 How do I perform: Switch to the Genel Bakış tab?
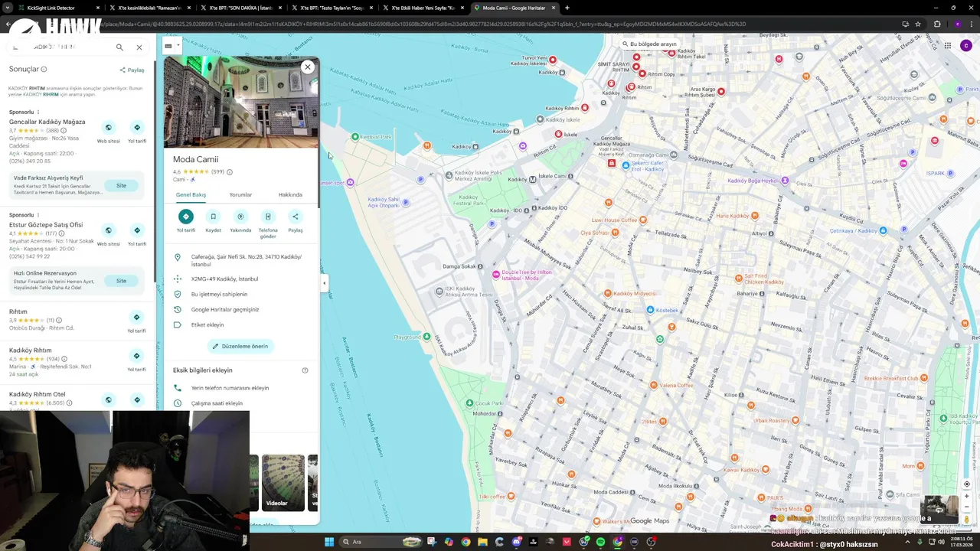[191, 195]
